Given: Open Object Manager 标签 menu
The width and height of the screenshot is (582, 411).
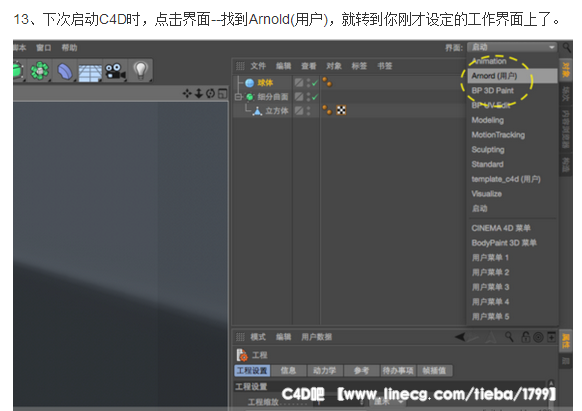Looking at the screenshot, I should click(359, 66).
